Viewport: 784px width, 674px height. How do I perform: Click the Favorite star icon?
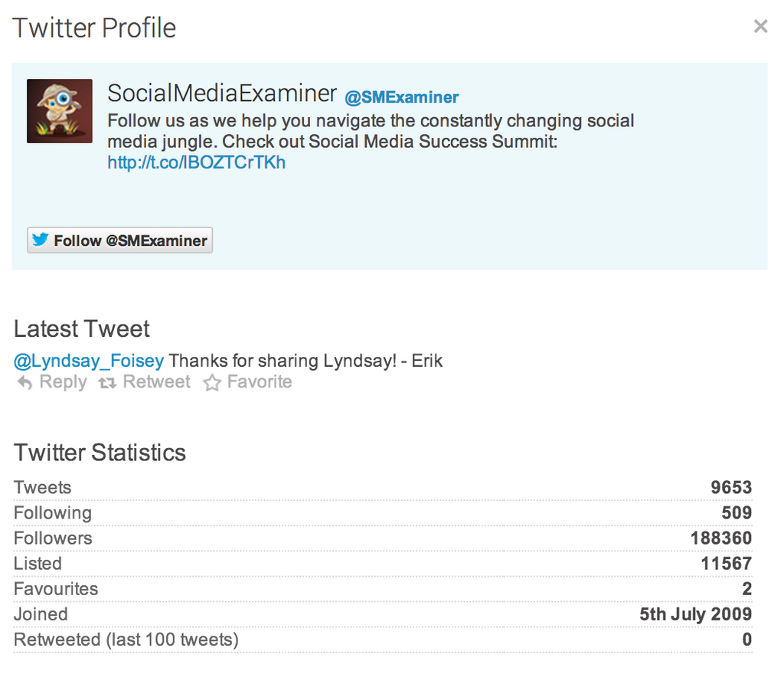pos(212,381)
